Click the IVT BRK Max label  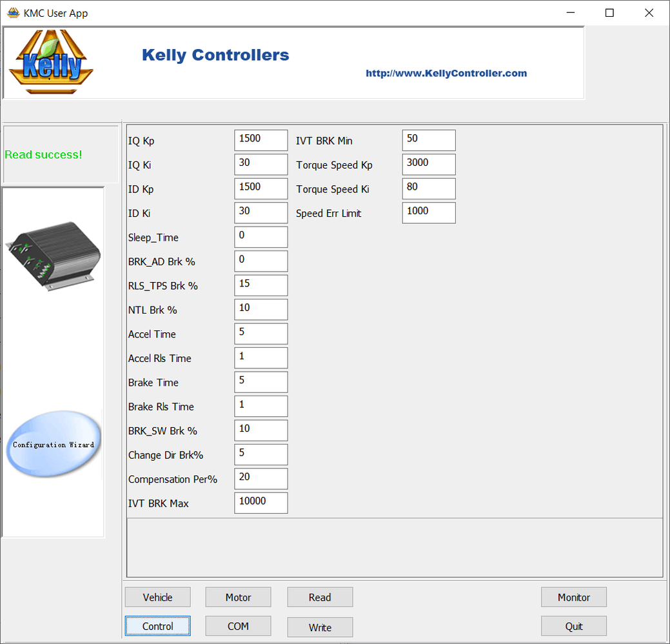159,504
